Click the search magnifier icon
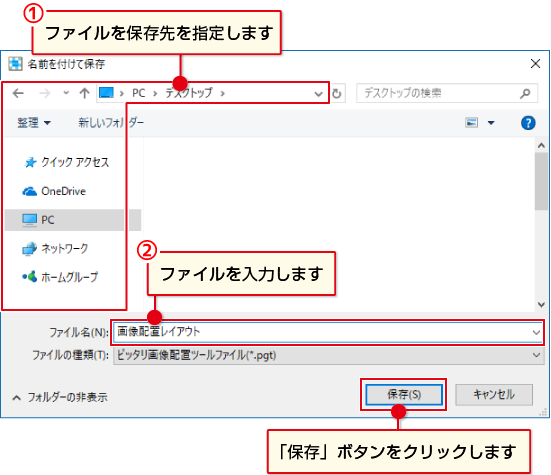Viewport: 551px width, 475px height. [x=525, y=93]
